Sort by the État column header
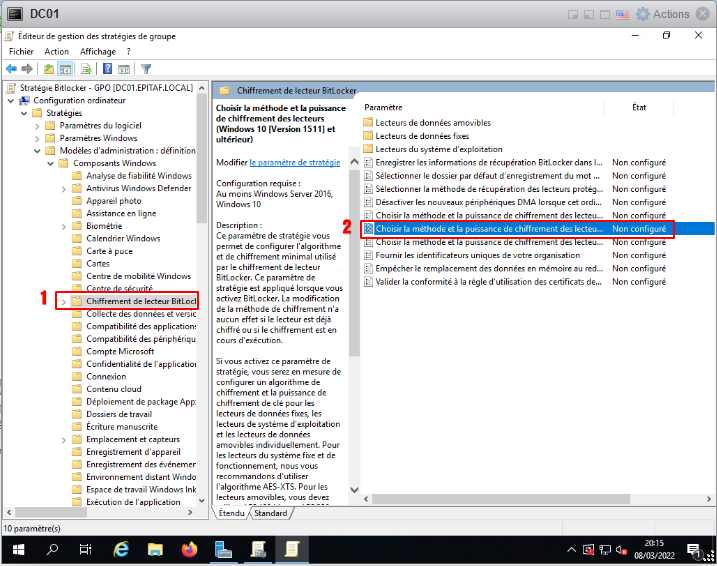The height and width of the screenshot is (566, 717). click(x=639, y=106)
